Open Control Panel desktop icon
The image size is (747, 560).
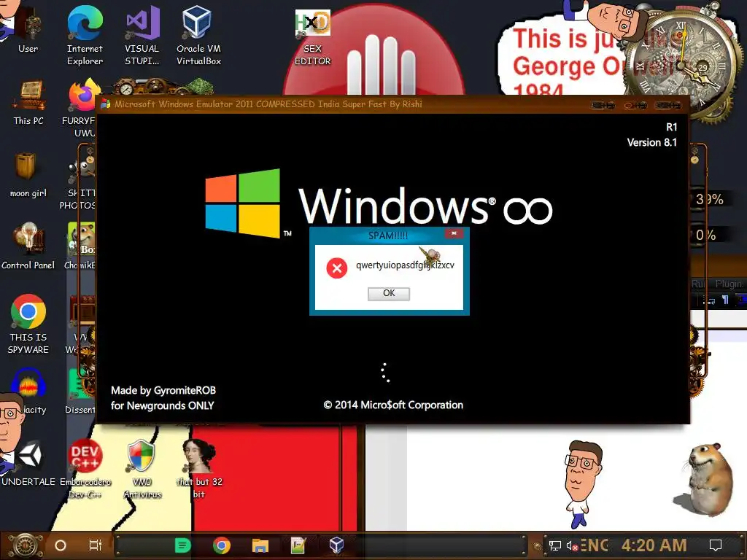tap(28, 246)
